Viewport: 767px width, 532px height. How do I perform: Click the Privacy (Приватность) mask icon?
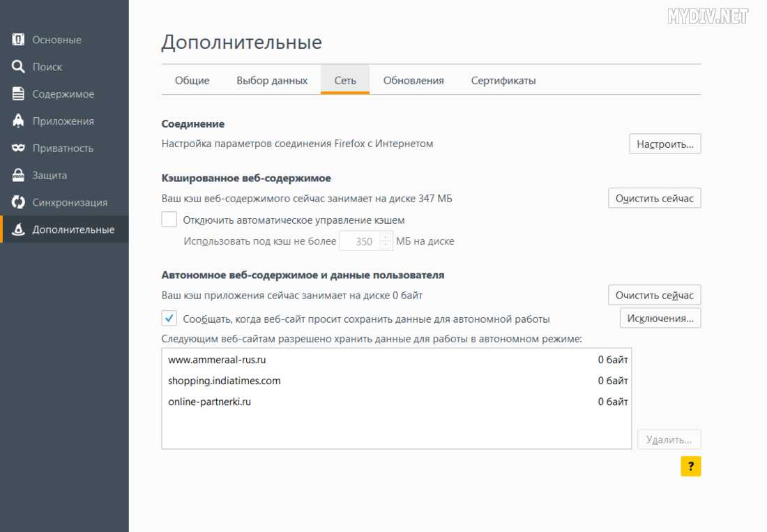pos(19,148)
